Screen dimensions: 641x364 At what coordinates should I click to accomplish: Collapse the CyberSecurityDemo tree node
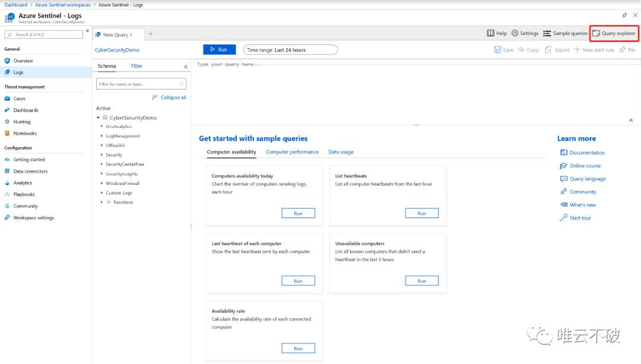(98, 117)
